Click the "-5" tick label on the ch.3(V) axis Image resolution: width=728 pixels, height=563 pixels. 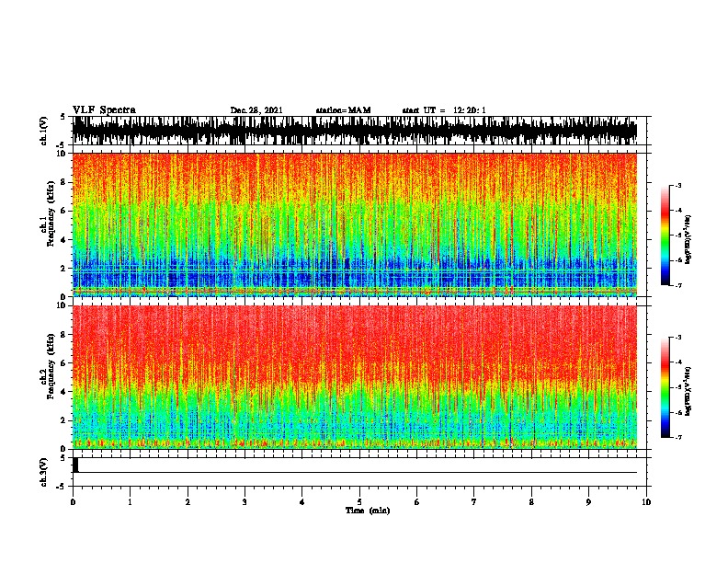coord(62,487)
